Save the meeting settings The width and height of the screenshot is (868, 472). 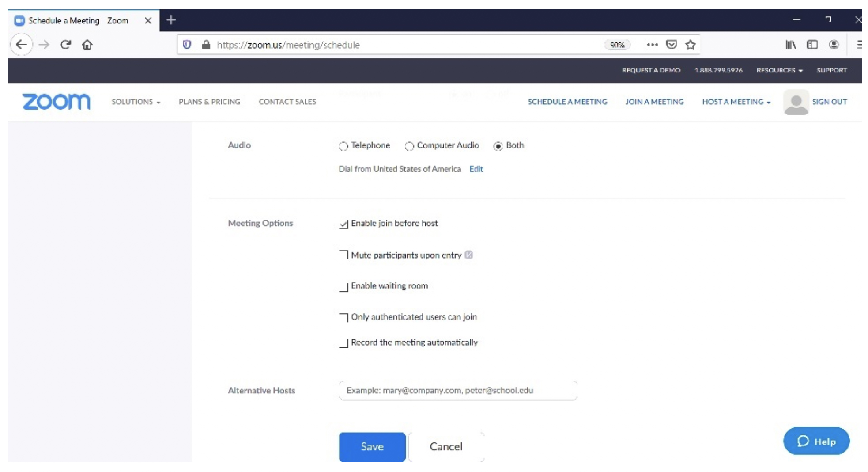pyautogui.click(x=372, y=447)
